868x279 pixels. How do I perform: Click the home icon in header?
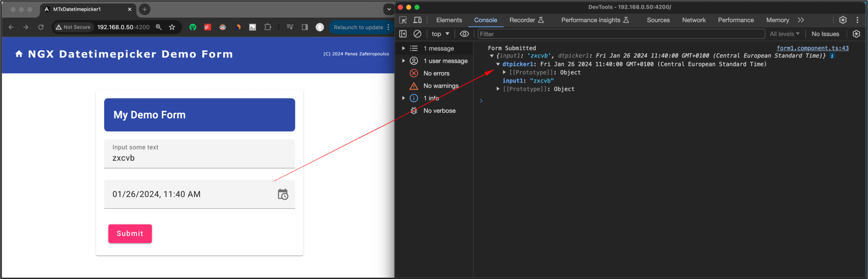19,54
